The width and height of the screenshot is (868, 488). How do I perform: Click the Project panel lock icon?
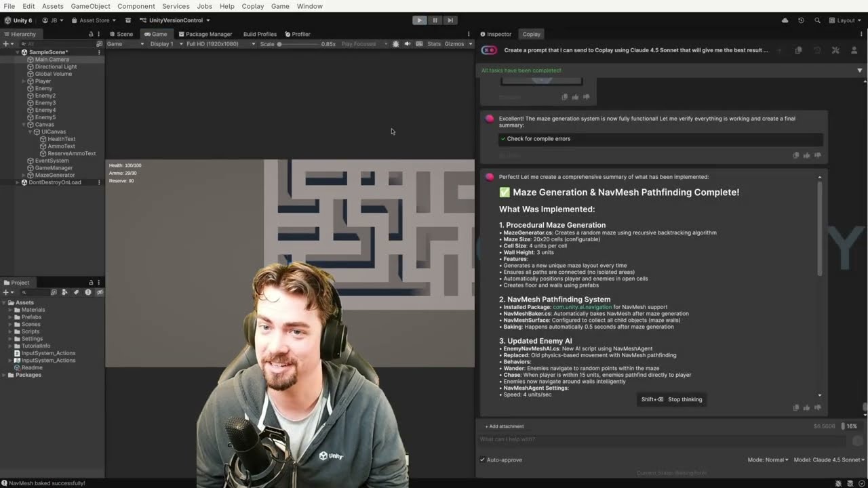(x=91, y=283)
